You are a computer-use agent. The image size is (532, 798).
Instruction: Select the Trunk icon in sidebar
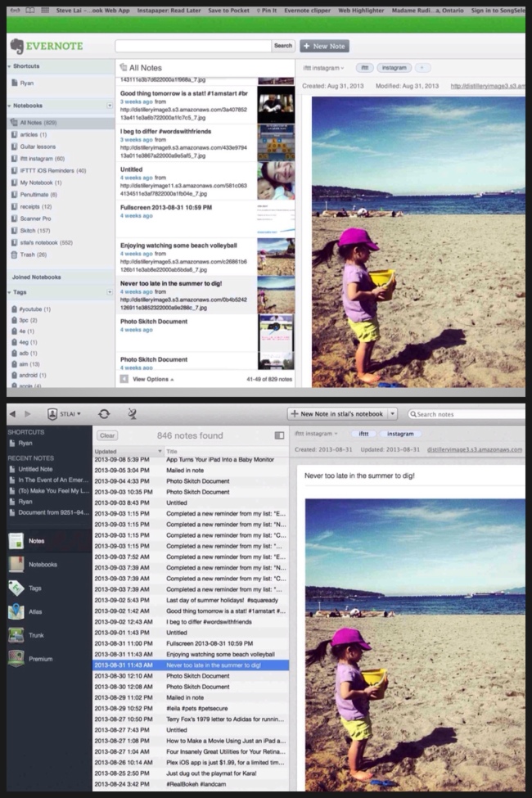(16, 635)
